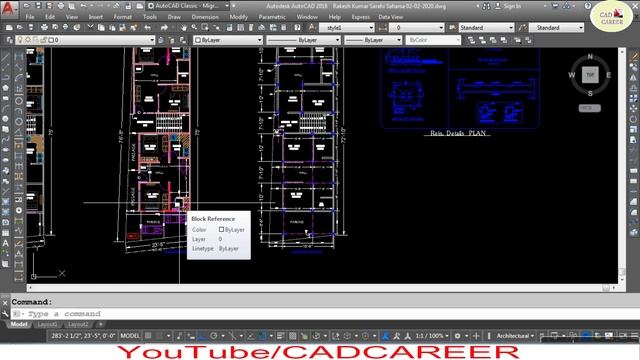This screenshot has height=360, width=640.
Task: Toggle MODEL space status button
Action: click(130, 336)
